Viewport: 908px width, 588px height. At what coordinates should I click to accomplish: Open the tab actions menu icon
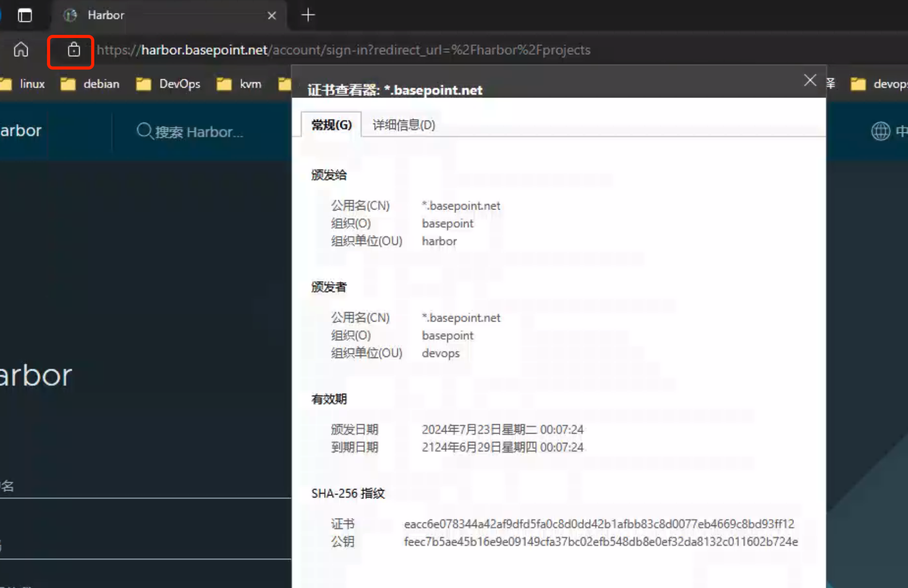pyautogui.click(x=24, y=15)
